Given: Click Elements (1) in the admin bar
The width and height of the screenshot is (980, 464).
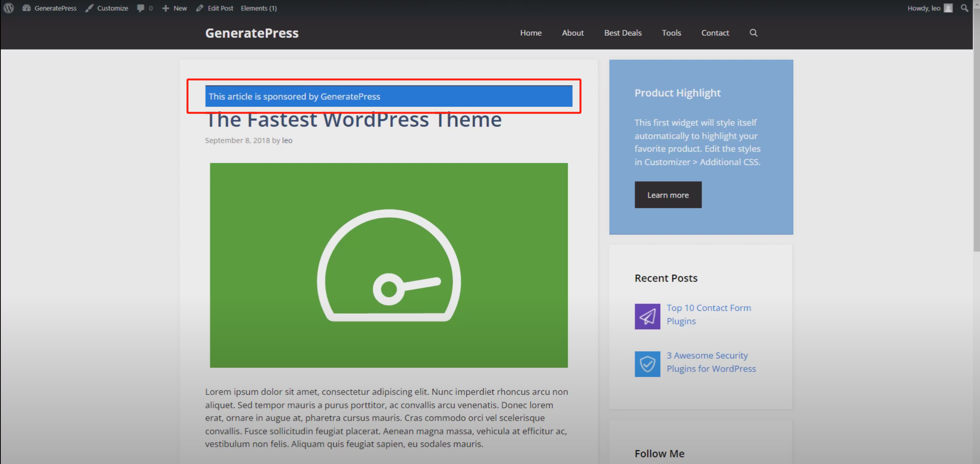Looking at the screenshot, I should coord(258,8).
